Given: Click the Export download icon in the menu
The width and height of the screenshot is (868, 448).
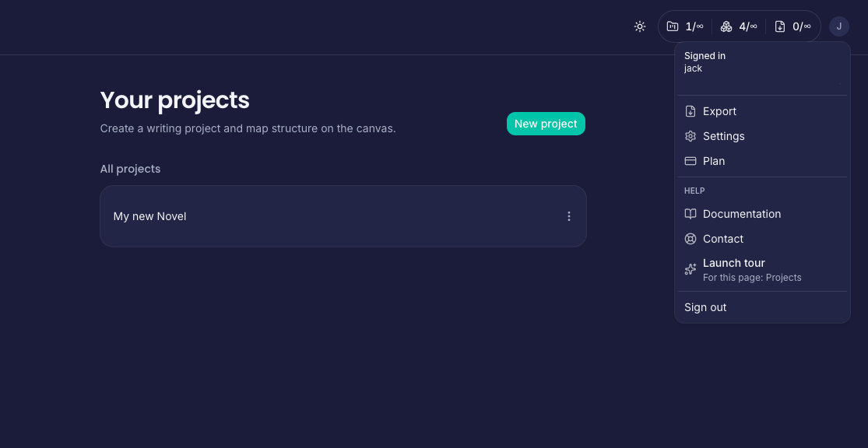Looking at the screenshot, I should [x=691, y=111].
